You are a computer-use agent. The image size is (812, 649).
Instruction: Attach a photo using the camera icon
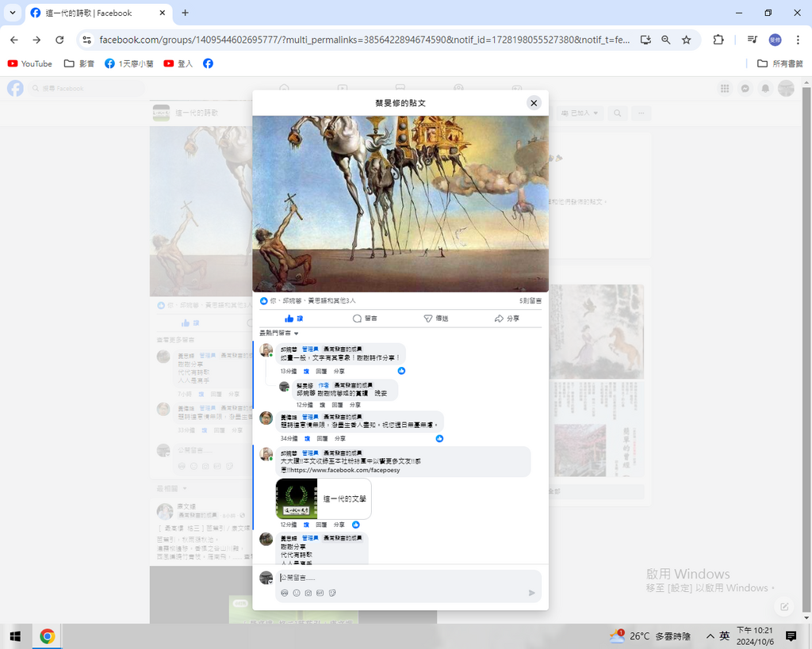308,593
